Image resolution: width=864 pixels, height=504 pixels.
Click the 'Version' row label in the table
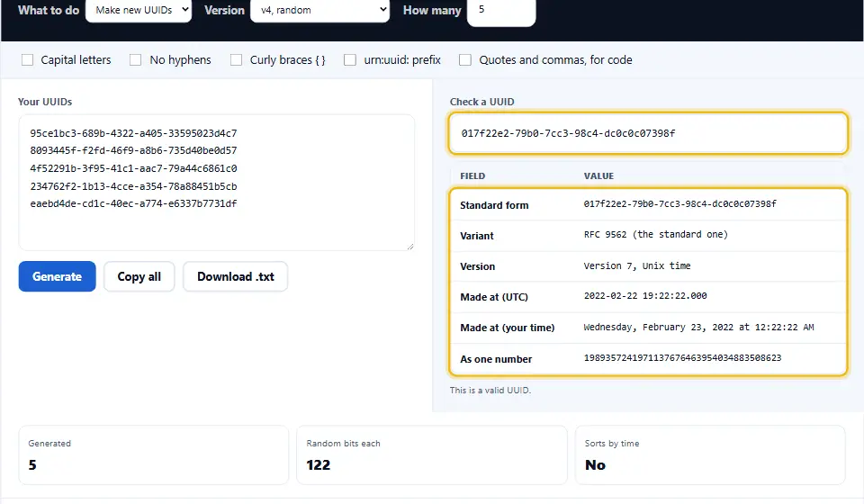tap(478, 266)
